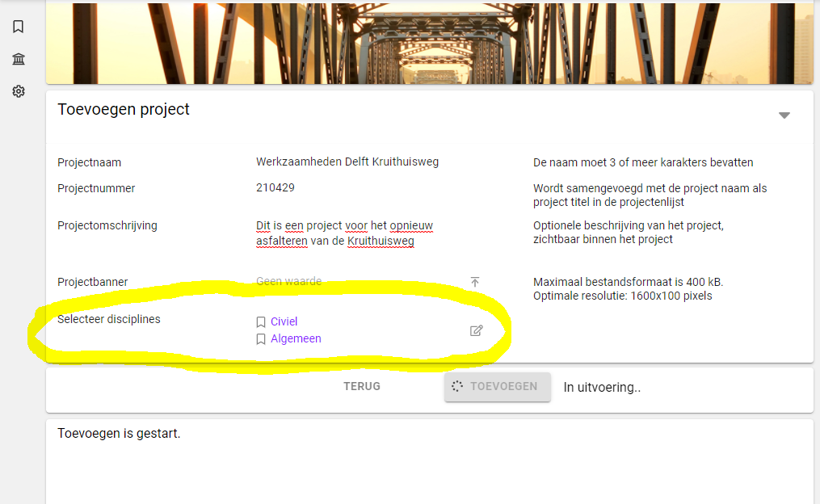Open the Algemeen discipline link
Viewport: 820px width, 504px height.
[x=296, y=338]
